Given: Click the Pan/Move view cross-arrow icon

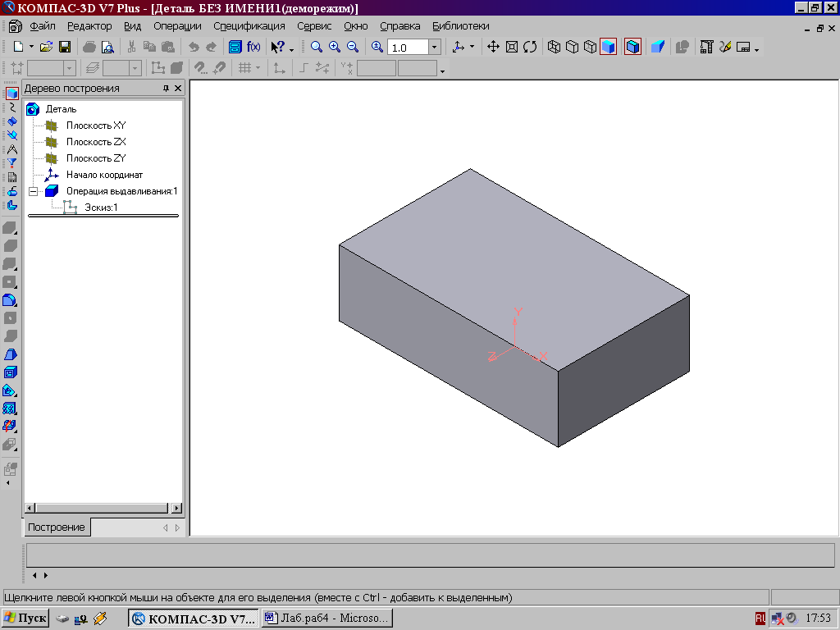Looking at the screenshot, I should click(x=493, y=47).
